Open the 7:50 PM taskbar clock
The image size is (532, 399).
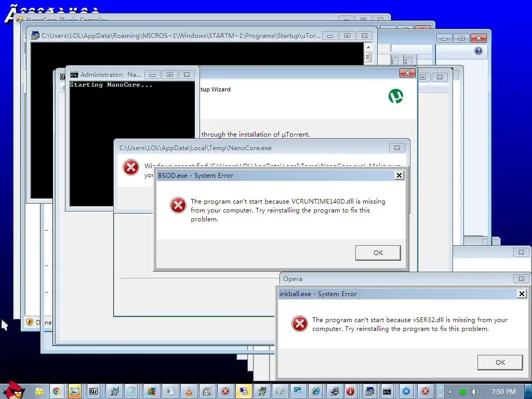(503, 392)
